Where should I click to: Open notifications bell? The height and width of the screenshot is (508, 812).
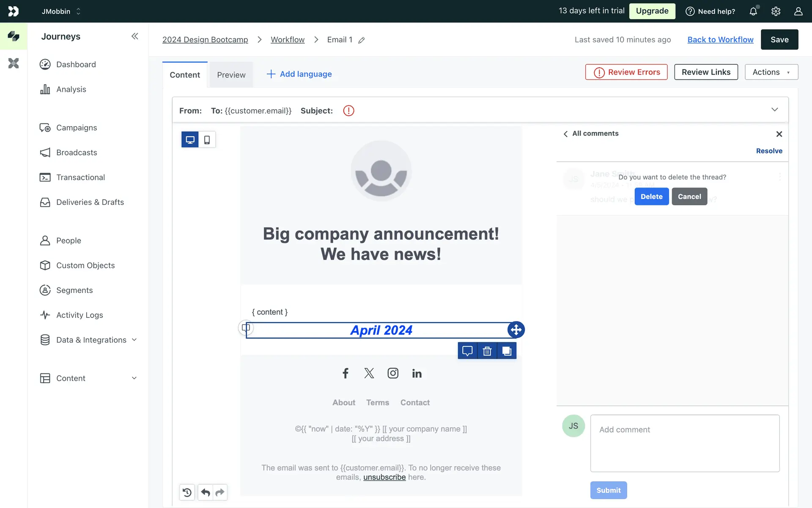(x=753, y=11)
